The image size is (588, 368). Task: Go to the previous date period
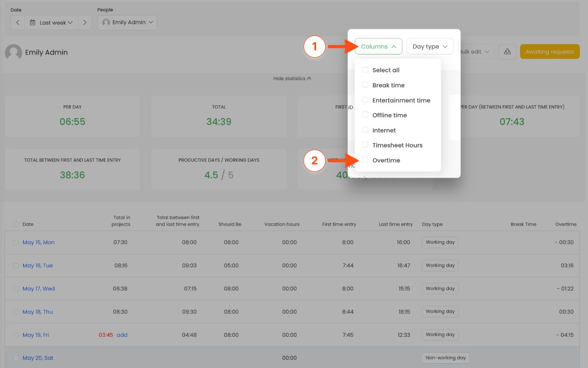pyautogui.click(x=17, y=23)
